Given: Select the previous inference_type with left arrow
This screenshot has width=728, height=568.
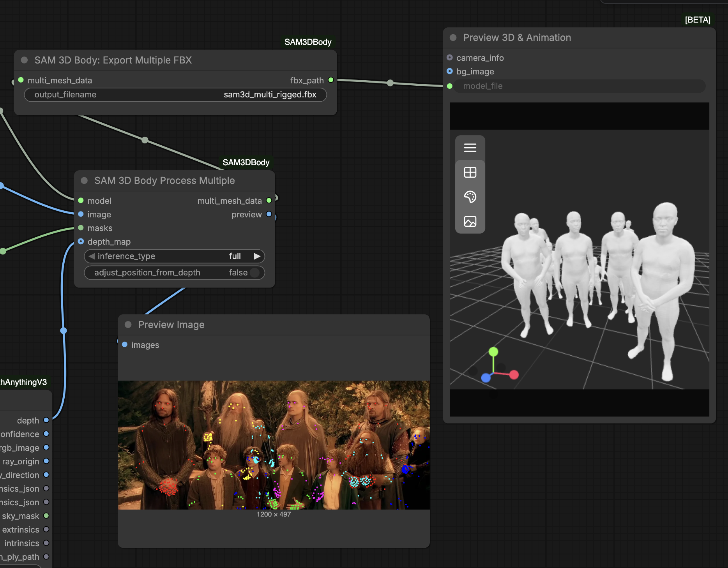Looking at the screenshot, I should point(92,256).
